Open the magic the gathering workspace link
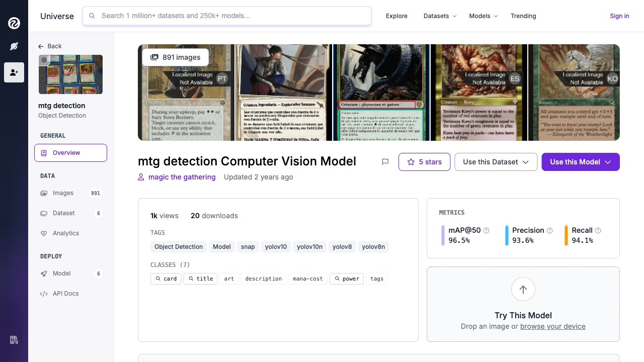 (x=182, y=177)
